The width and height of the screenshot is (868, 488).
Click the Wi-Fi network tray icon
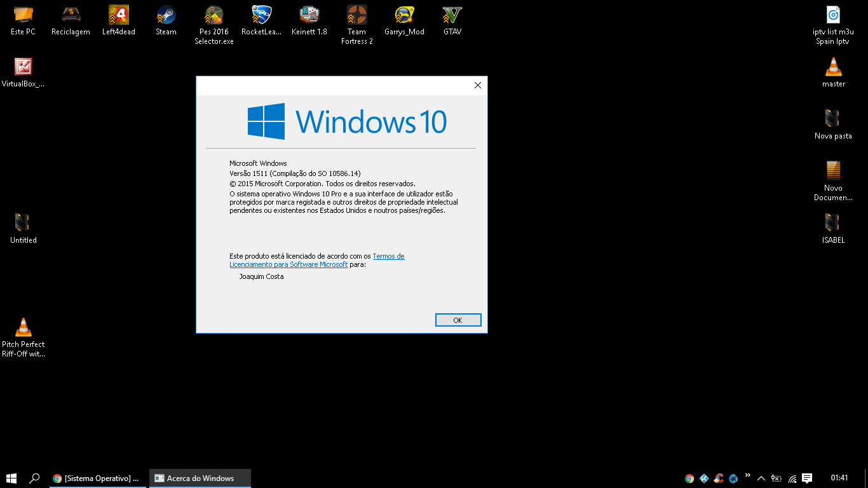tap(792, 478)
